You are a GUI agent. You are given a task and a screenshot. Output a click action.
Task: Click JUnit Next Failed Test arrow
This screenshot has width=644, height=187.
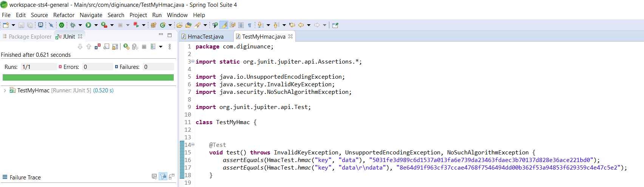80,47
